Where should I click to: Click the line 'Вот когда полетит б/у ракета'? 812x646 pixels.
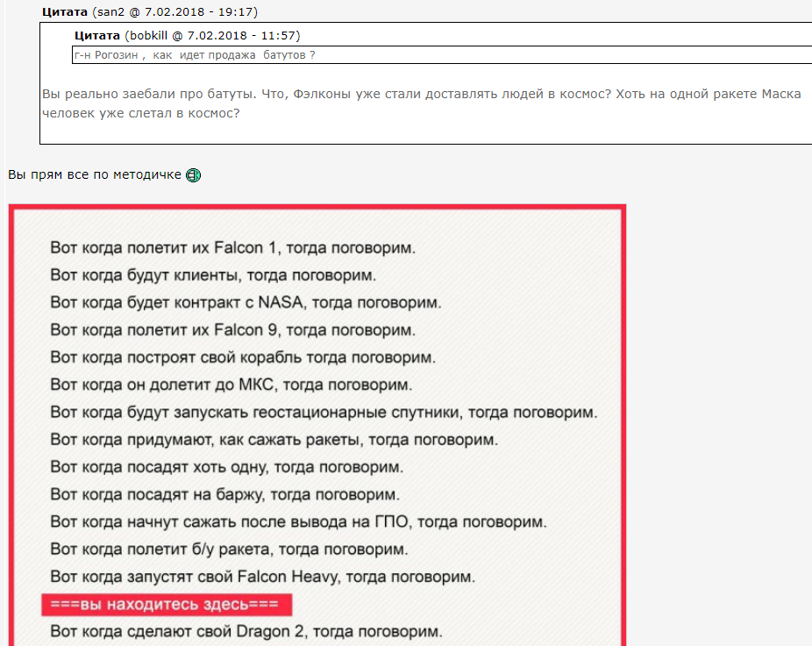pyautogui.click(x=230, y=550)
